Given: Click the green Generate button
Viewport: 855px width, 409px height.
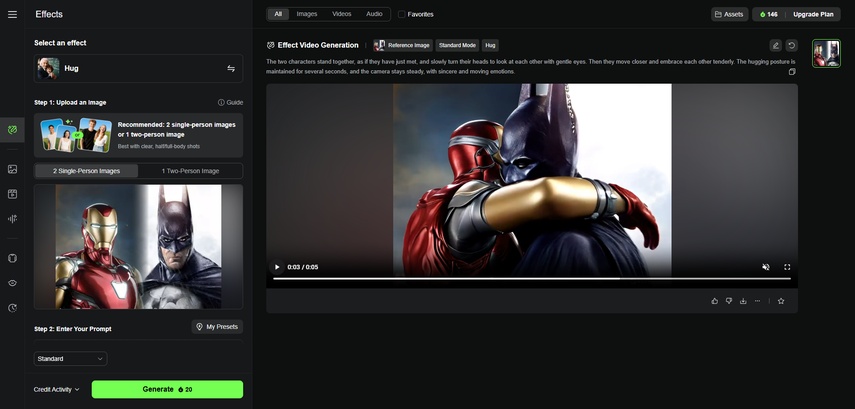Looking at the screenshot, I should (x=167, y=389).
